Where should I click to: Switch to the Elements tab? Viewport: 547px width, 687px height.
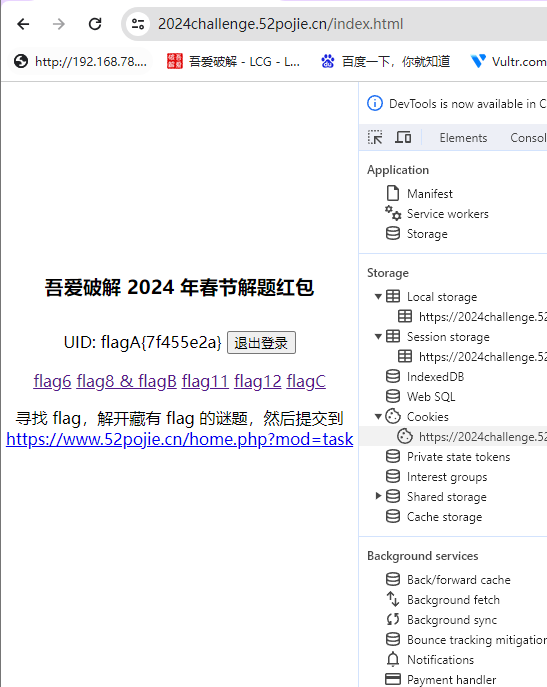pos(463,138)
